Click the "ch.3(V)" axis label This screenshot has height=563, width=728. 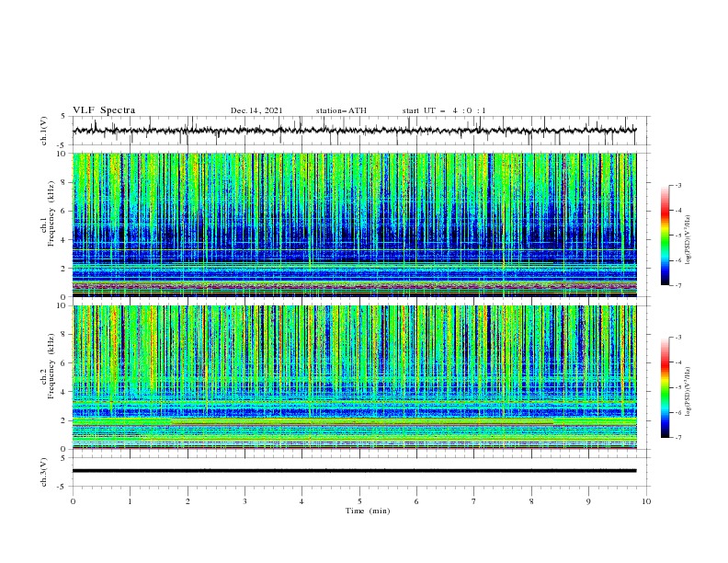pos(44,472)
